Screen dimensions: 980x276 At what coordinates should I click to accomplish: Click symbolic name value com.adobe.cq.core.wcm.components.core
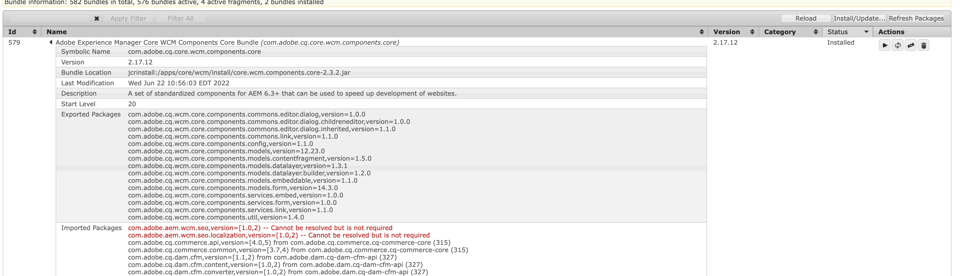coord(194,52)
